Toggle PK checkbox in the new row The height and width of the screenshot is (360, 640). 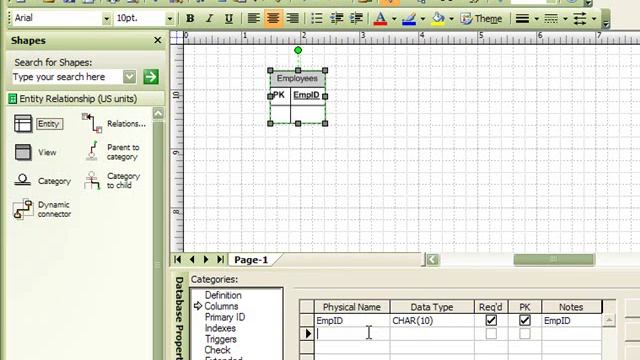click(525, 333)
